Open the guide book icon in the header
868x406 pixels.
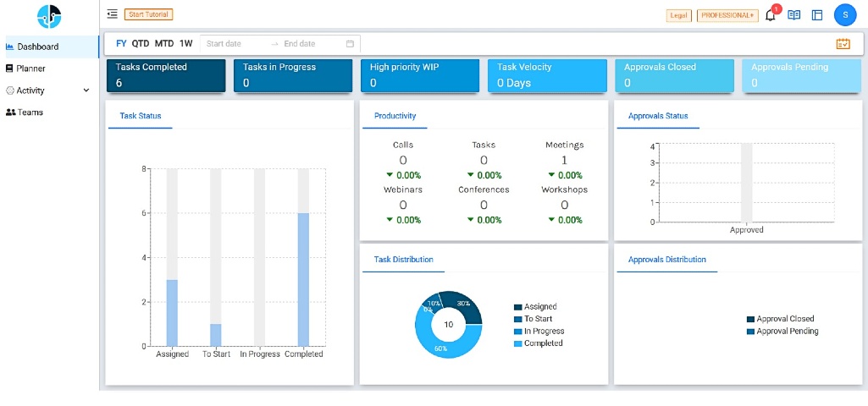click(x=793, y=15)
